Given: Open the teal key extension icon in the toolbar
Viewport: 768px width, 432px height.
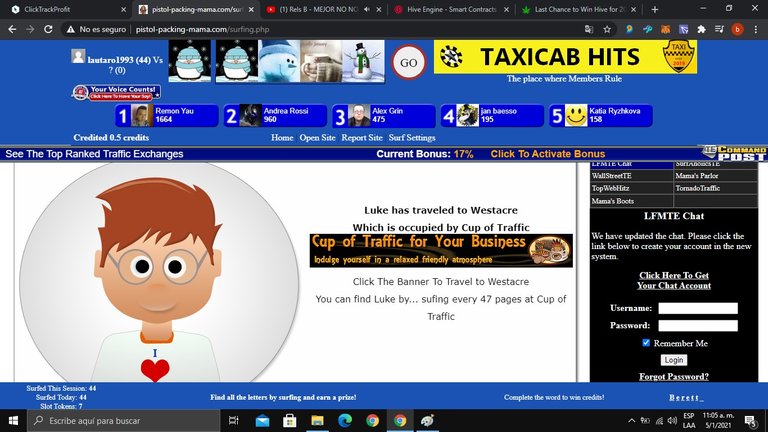Looking at the screenshot, I should pyautogui.click(x=648, y=29).
